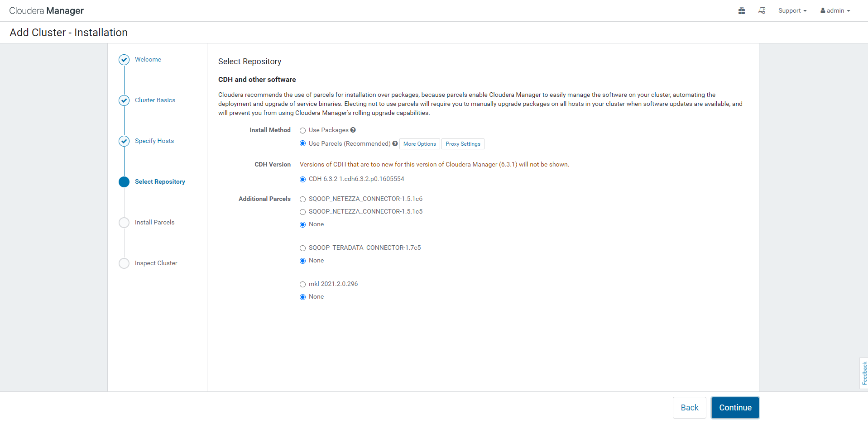Click the Specify Hosts checkmark circle

click(124, 141)
